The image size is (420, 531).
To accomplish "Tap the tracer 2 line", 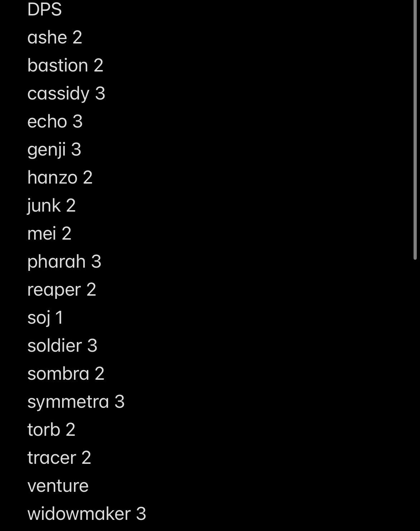I will click(59, 458).
